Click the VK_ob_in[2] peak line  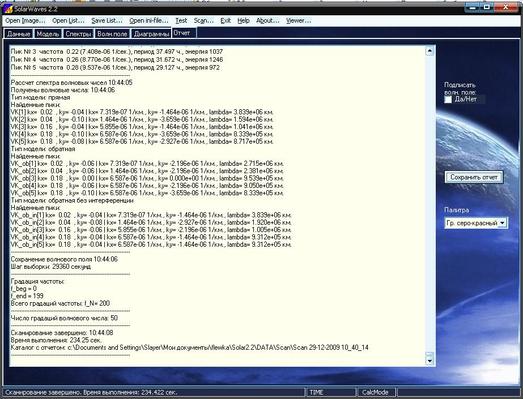tap(151, 223)
